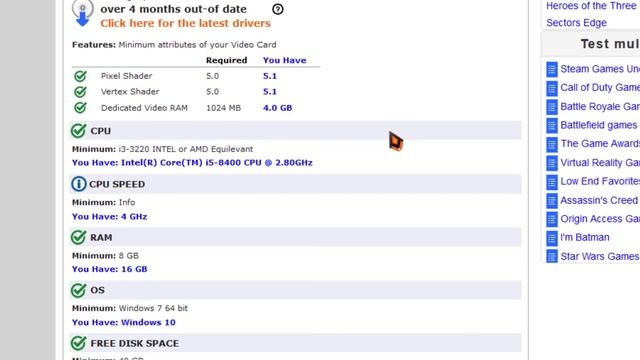Click the 'You Have: 16 GB' text
640x360 pixels.
(109, 269)
